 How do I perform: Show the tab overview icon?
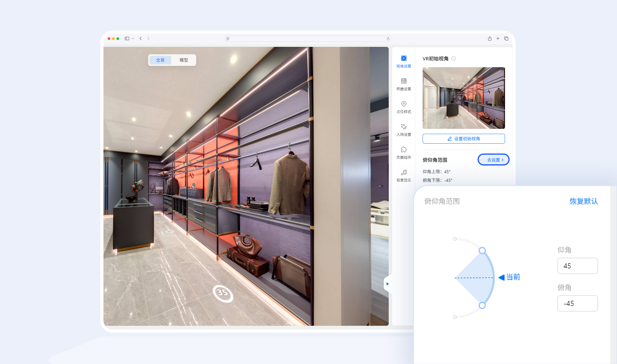point(506,39)
